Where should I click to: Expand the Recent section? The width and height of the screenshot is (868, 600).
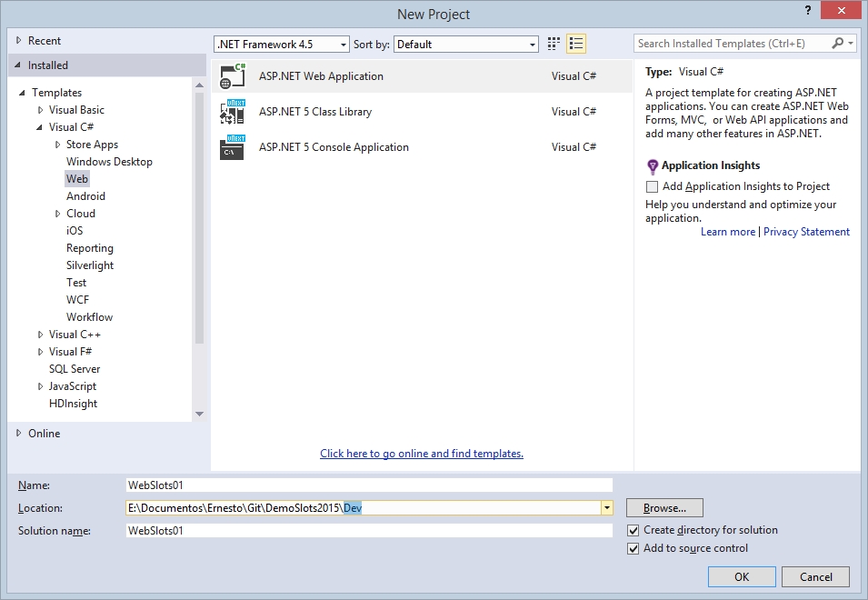point(19,40)
